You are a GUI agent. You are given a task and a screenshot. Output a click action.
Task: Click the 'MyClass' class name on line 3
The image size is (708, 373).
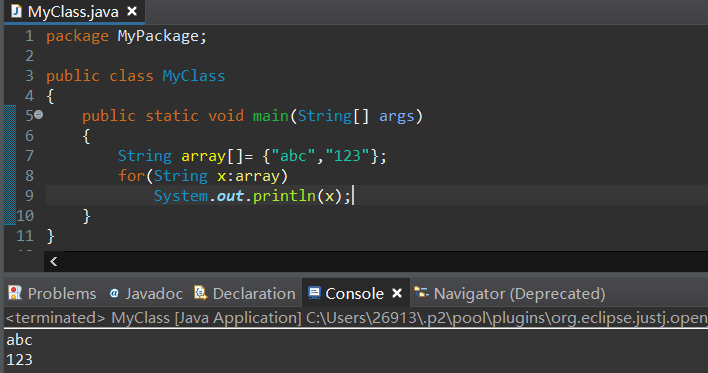click(194, 76)
